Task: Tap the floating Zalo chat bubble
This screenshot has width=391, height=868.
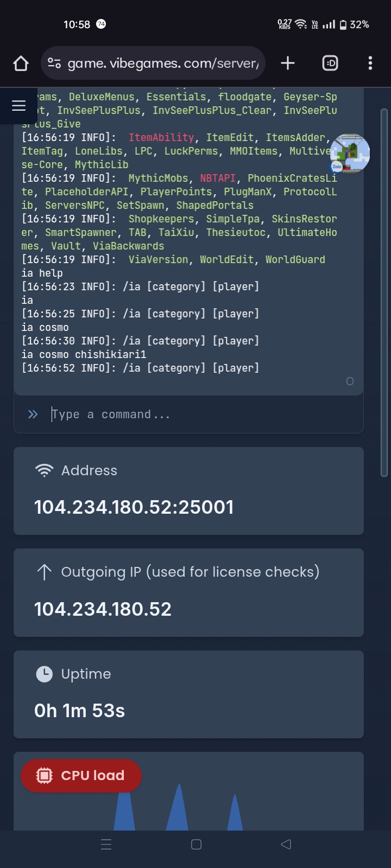Action: [x=350, y=153]
